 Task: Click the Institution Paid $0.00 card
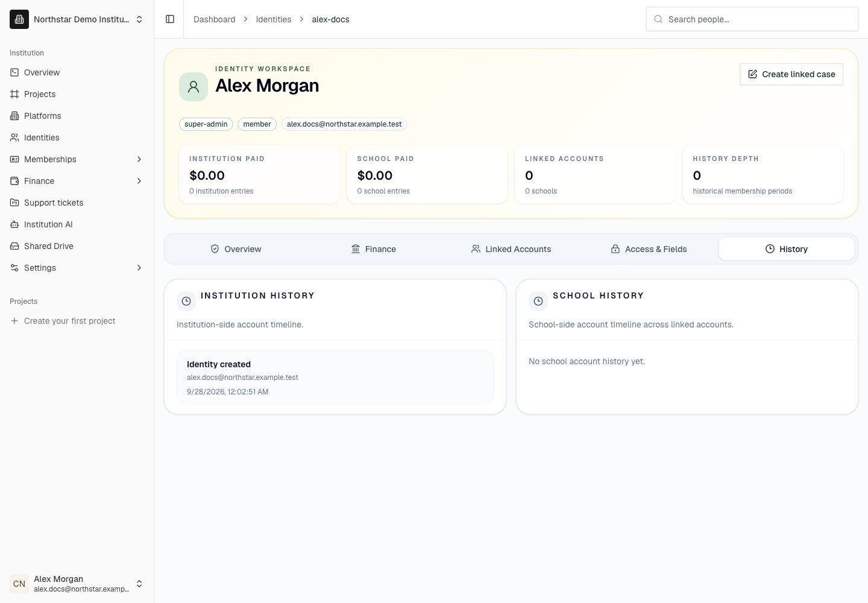click(x=259, y=174)
